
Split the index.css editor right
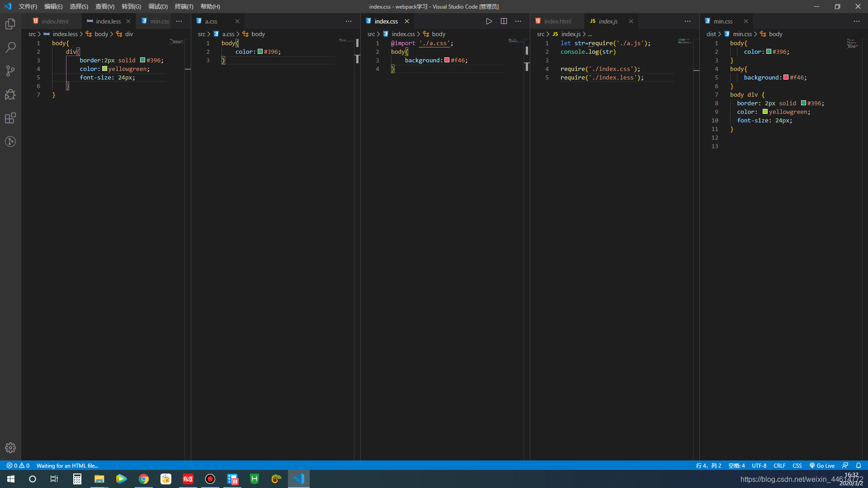coord(504,21)
